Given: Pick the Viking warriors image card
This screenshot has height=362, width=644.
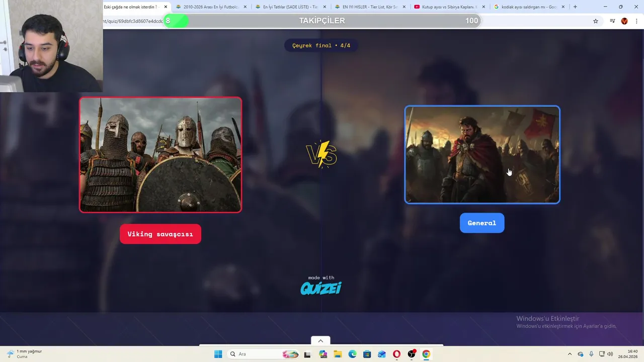Looking at the screenshot, I should point(160,155).
